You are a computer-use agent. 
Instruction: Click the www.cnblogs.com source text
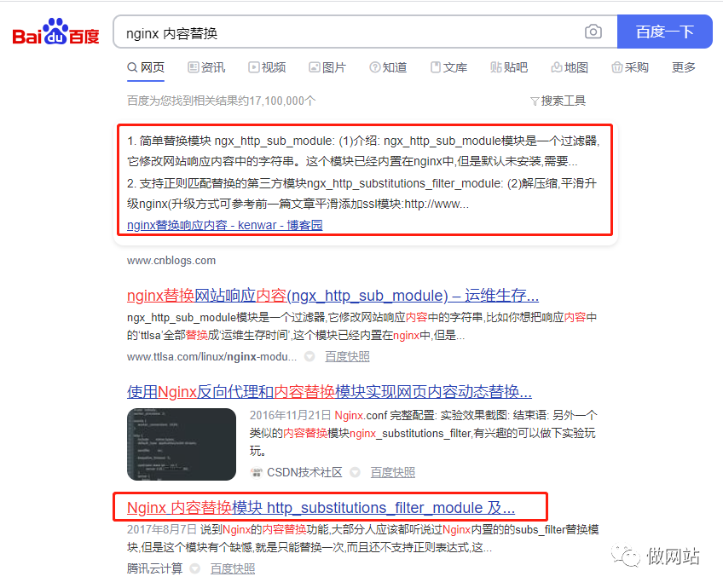pos(171,261)
